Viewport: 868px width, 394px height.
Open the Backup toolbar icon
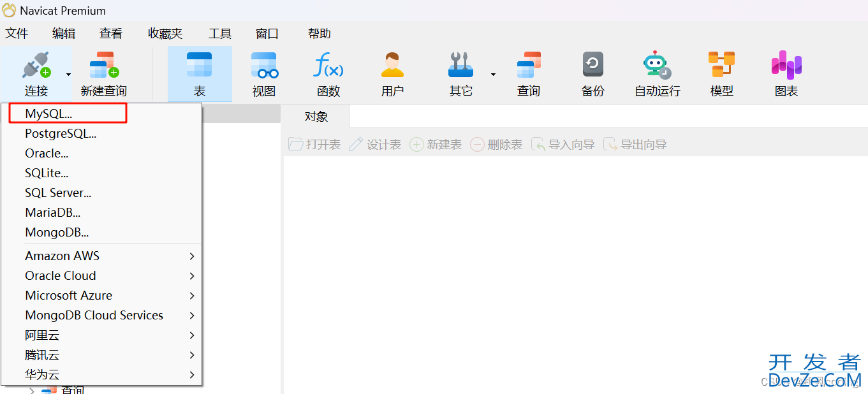pos(593,66)
